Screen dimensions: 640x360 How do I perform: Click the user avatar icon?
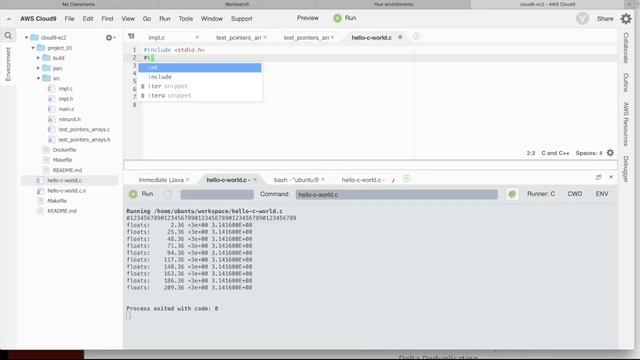(x=582, y=19)
